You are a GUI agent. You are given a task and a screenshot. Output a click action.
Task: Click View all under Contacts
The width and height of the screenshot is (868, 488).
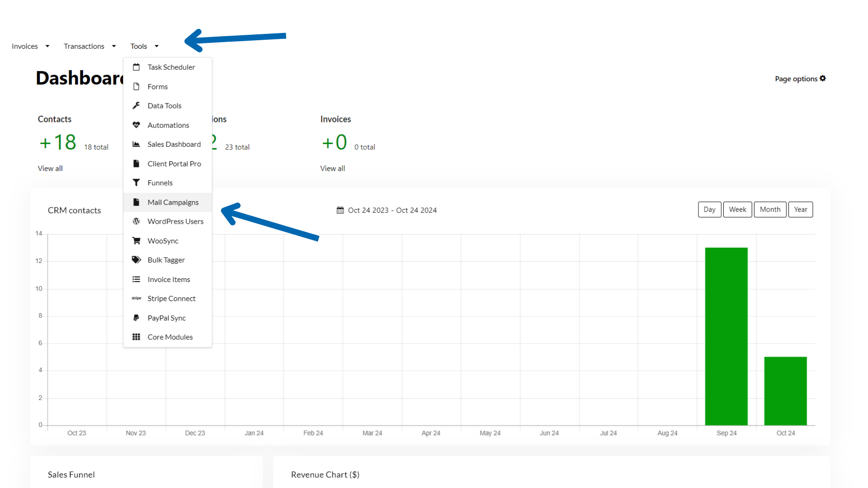click(x=50, y=169)
